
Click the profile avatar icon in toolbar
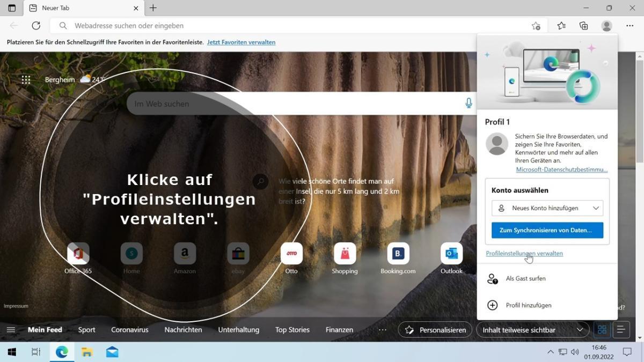[606, 26]
